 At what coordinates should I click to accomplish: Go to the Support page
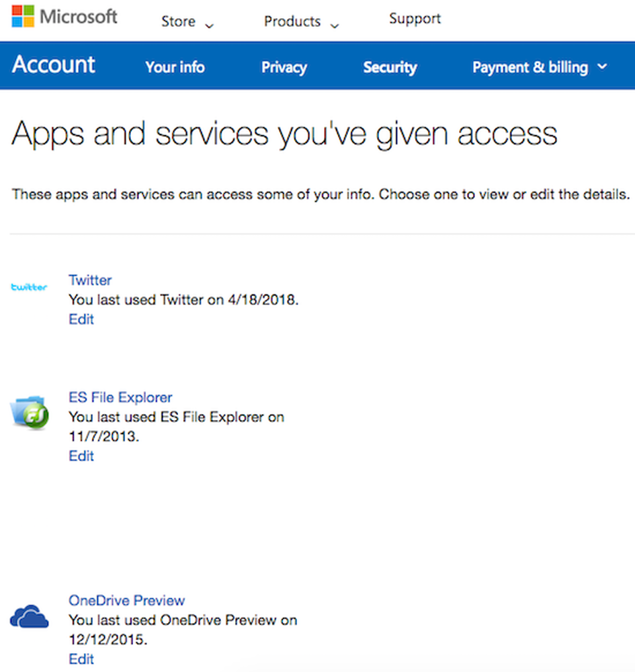(415, 19)
